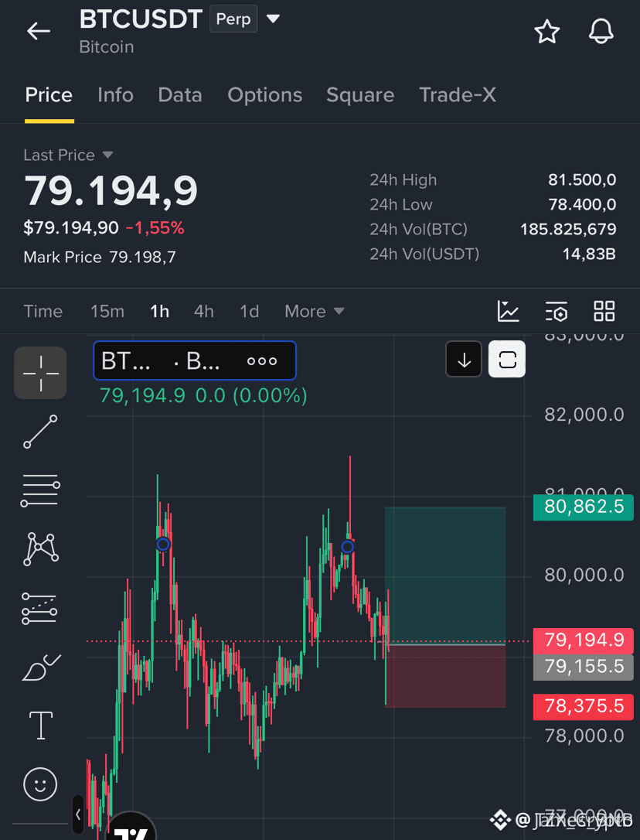Click the 79,194.9 current price axis label

584,640
